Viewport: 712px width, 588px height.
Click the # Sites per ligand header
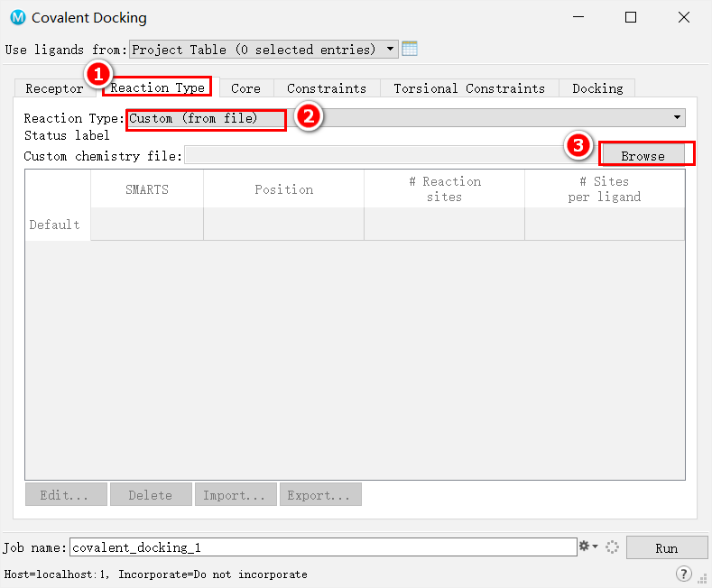tap(605, 189)
